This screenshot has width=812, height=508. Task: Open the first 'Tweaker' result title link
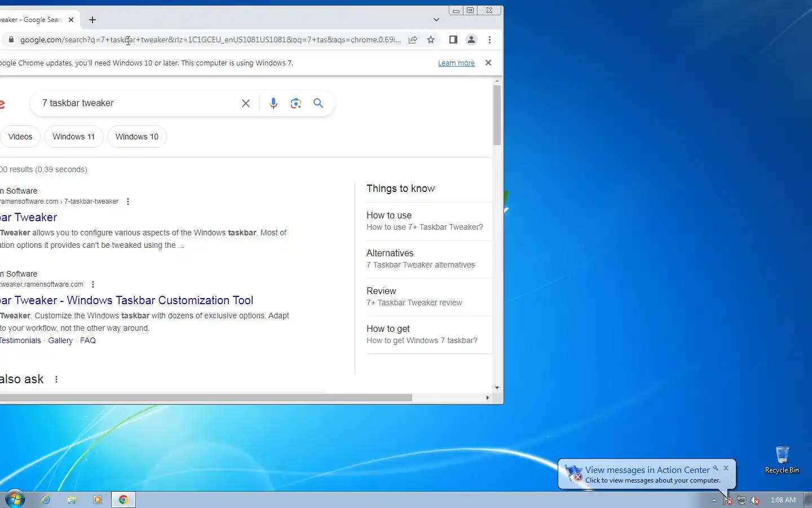[28, 217]
